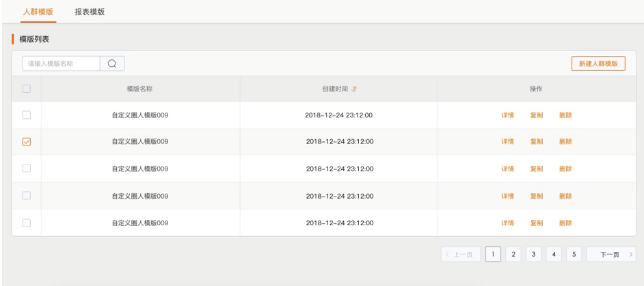The image size is (644, 286).
Task: Click the search magnifier icon
Action: coord(111,63)
